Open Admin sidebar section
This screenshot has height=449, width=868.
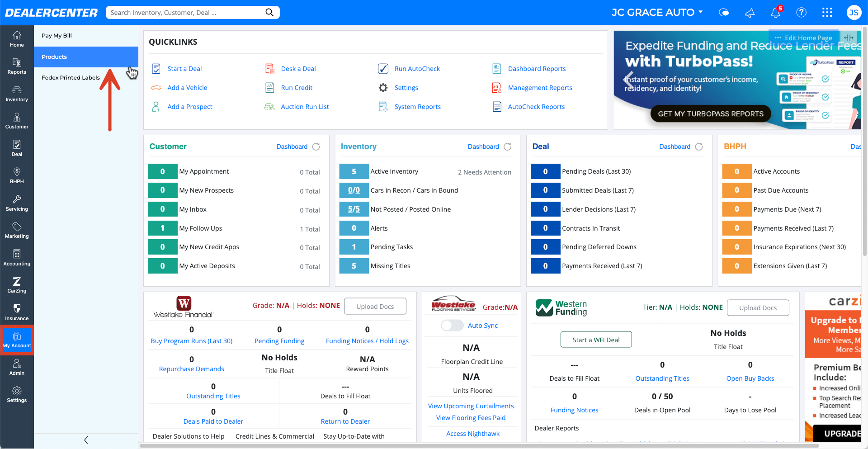tap(17, 367)
